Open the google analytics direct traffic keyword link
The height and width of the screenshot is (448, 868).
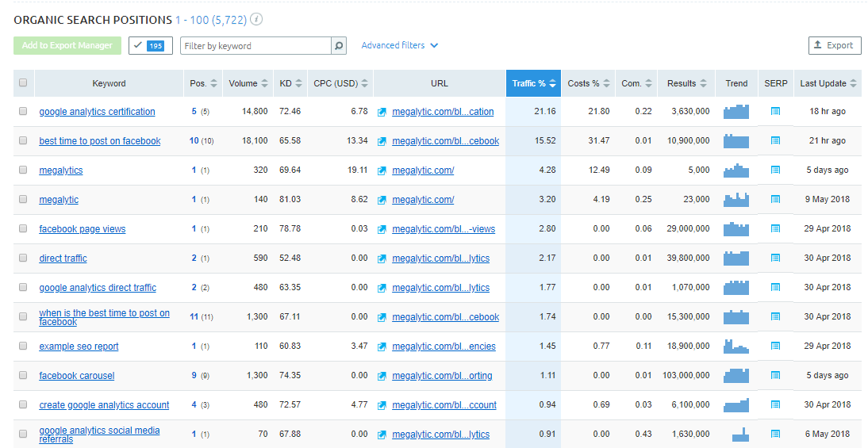tap(98, 288)
